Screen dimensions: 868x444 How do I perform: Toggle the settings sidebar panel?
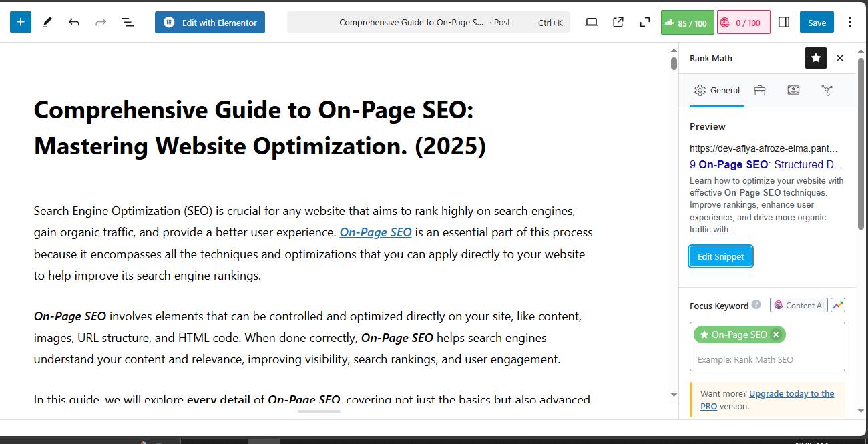(783, 21)
